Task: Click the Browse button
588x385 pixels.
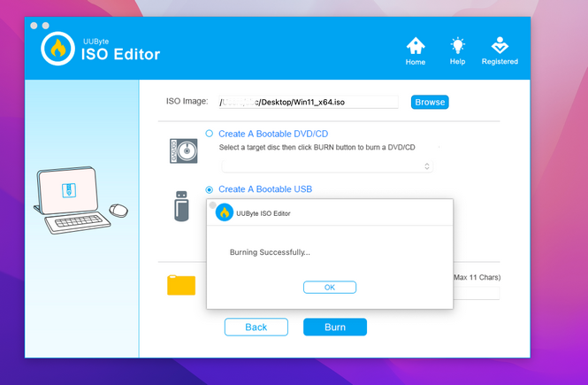Action: pyautogui.click(x=430, y=102)
